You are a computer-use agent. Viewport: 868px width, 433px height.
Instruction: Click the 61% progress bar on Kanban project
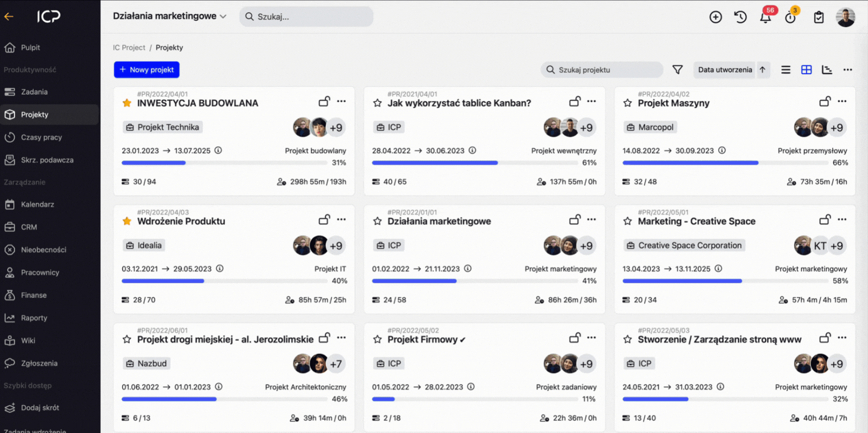click(x=475, y=163)
